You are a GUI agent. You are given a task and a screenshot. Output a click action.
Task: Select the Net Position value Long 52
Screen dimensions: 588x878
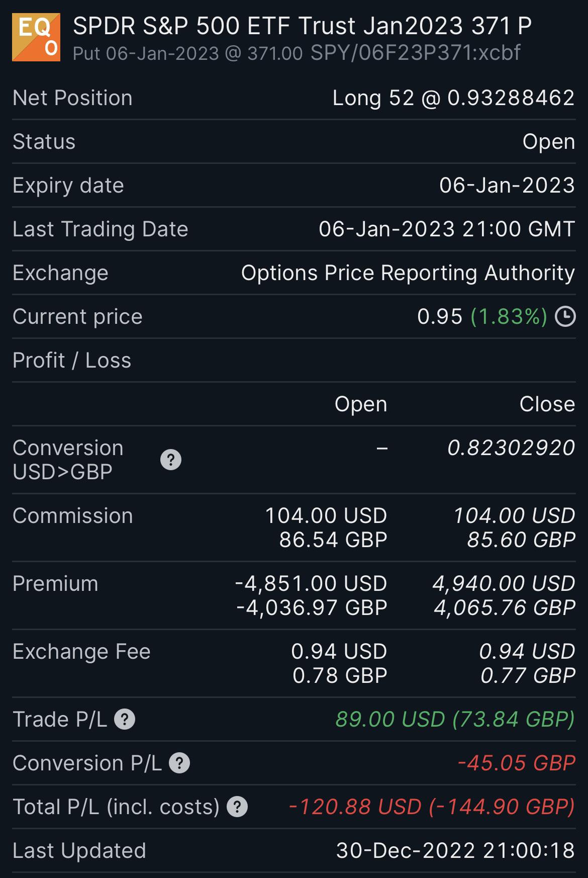pyautogui.click(x=453, y=98)
